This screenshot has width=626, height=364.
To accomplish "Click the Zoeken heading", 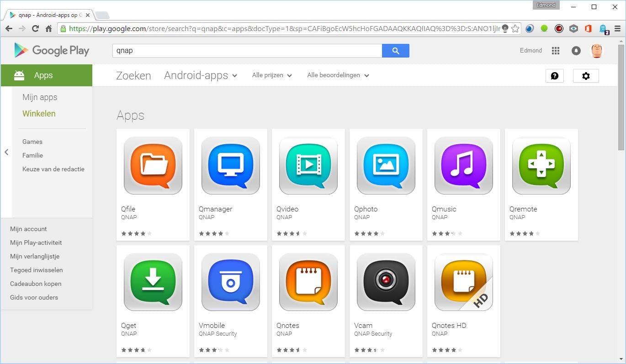I will [133, 75].
